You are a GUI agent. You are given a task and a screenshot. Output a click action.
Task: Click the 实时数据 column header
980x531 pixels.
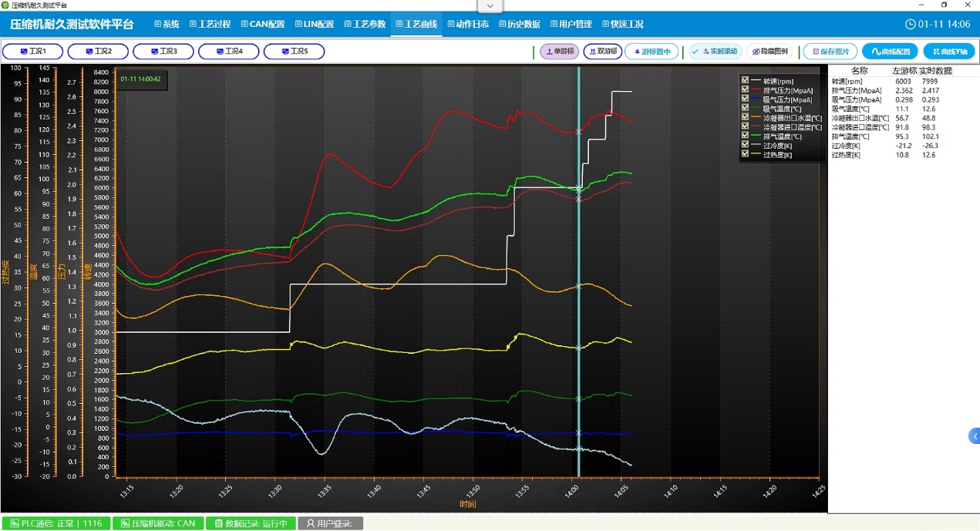click(x=935, y=71)
